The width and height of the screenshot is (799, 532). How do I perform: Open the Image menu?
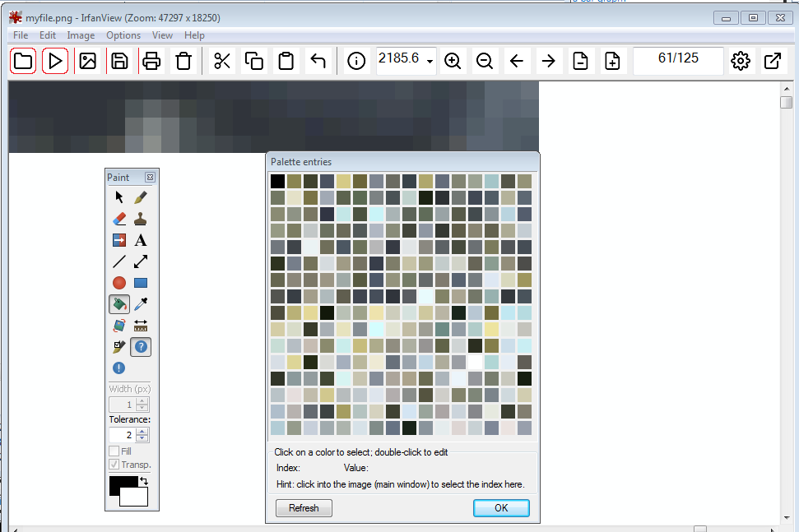81,35
